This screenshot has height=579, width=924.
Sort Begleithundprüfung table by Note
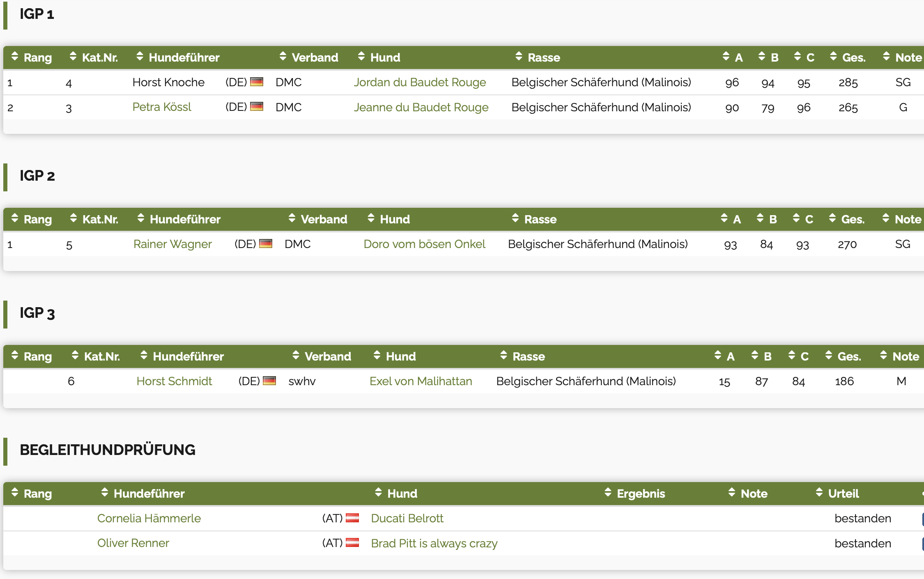[748, 494]
